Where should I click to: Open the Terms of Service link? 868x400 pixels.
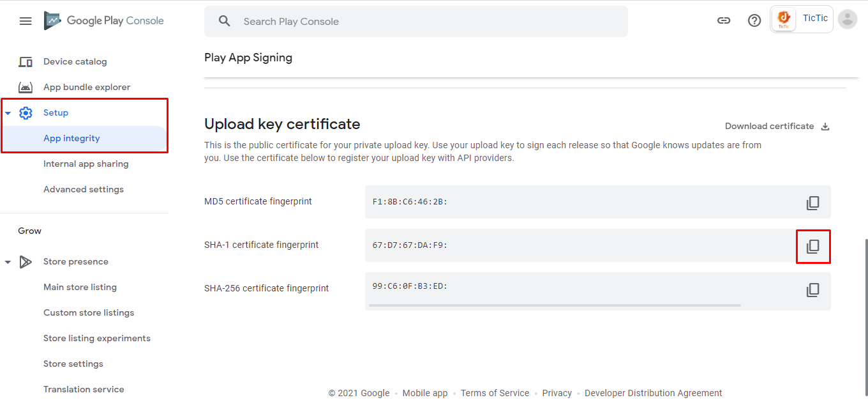[495, 393]
